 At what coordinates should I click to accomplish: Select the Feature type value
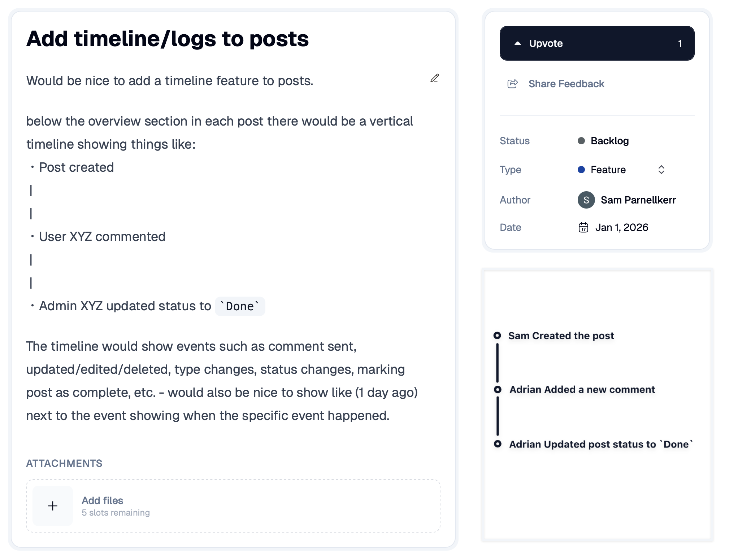pos(608,170)
